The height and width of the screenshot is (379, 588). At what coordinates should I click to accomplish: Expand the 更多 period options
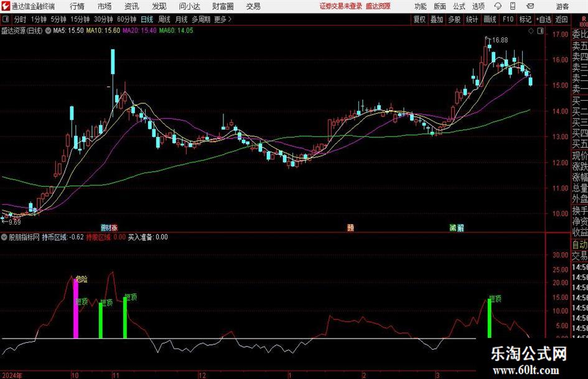pyautogui.click(x=223, y=19)
